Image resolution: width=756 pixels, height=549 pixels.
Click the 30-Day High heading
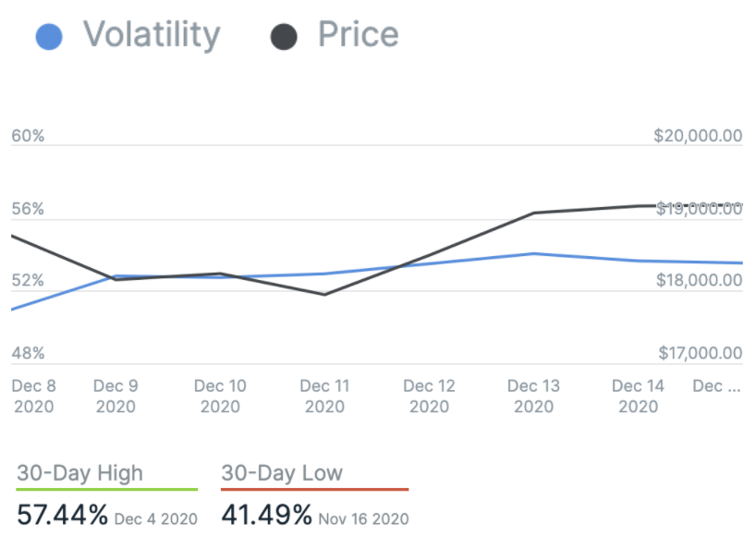[79, 474]
